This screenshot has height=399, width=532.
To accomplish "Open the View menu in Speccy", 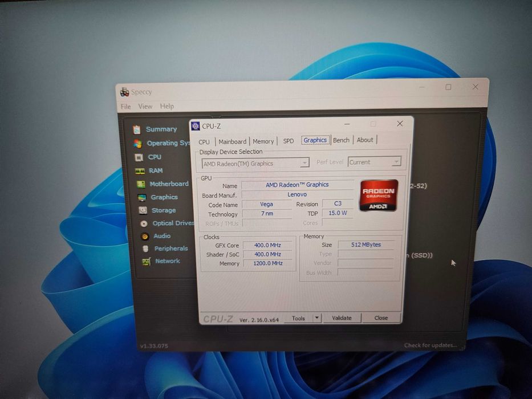I will coord(145,106).
